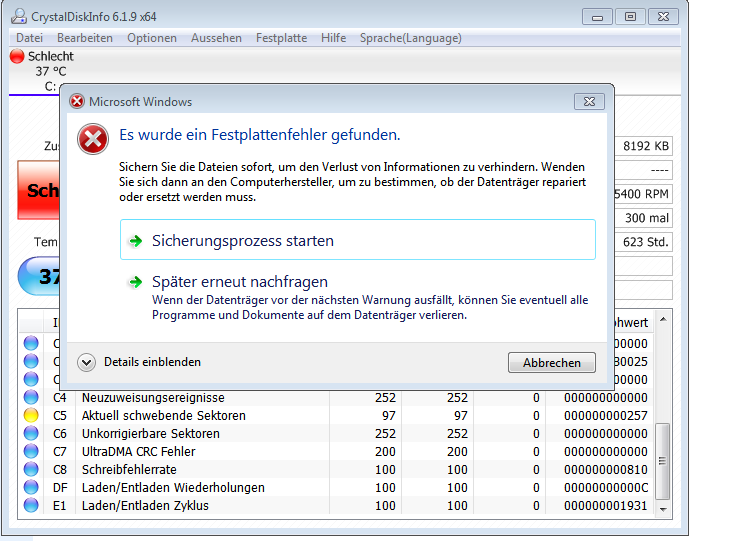Expand Details einblenden chevron
The image size is (729, 541).
86,363
